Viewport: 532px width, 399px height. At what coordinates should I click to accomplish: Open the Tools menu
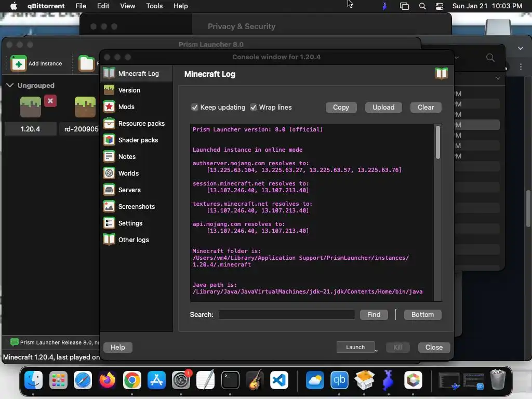[154, 6]
